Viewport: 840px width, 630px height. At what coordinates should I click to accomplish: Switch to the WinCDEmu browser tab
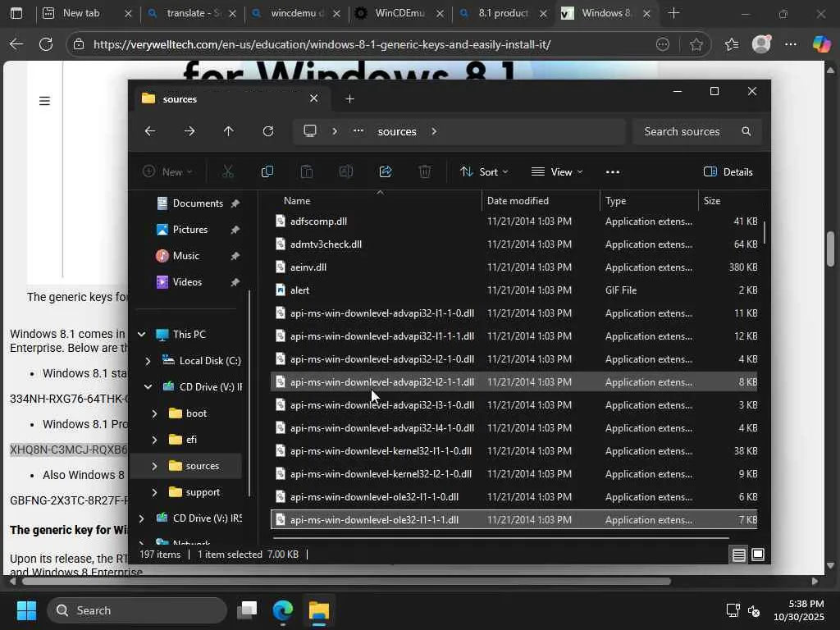[399, 13]
